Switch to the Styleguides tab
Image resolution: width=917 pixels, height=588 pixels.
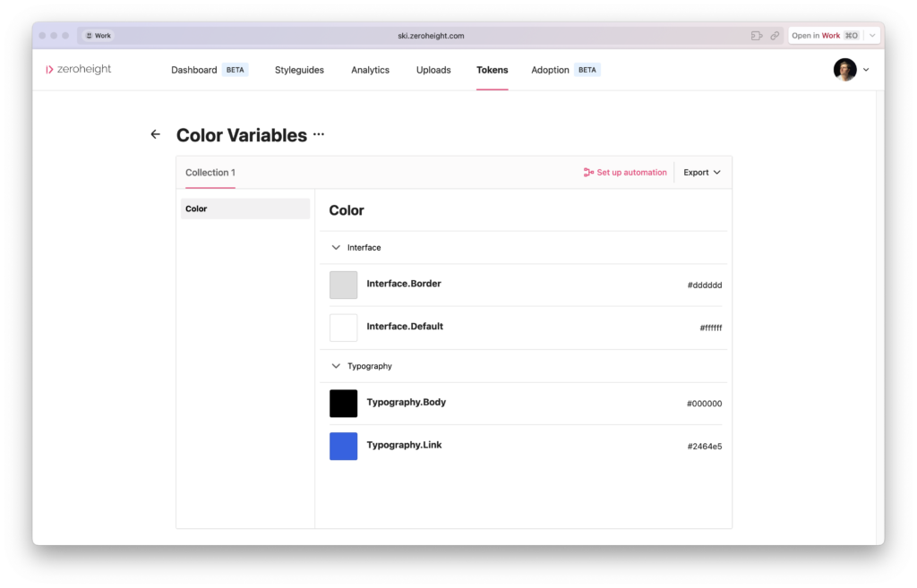tap(299, 70)
